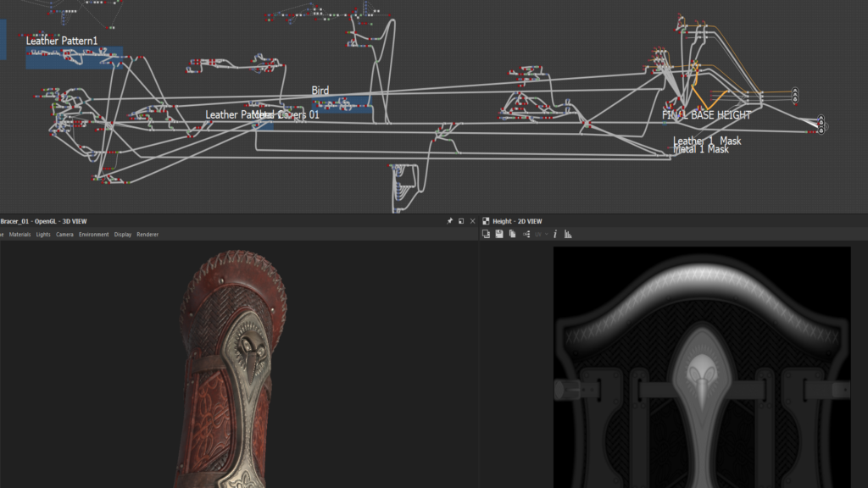Click the duplicate pages icon in 2D View toolbar
The width and height of the screenshot is (868, 488).
pyautogui.click(x=512, y=234)
